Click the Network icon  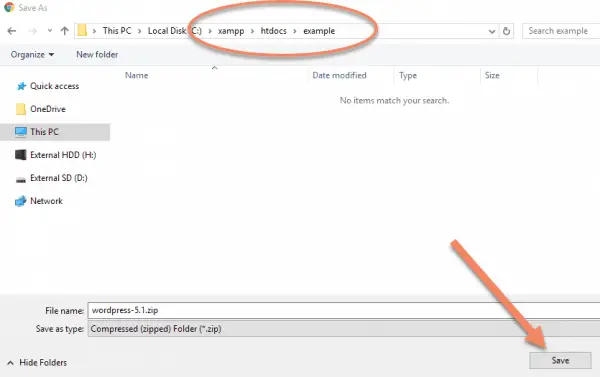coord(21,201)
